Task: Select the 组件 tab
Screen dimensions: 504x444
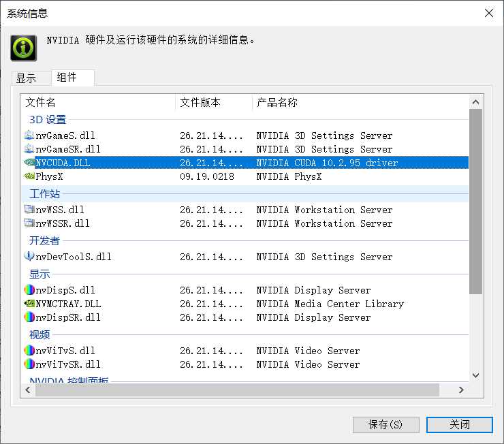Action: [73, 78]
